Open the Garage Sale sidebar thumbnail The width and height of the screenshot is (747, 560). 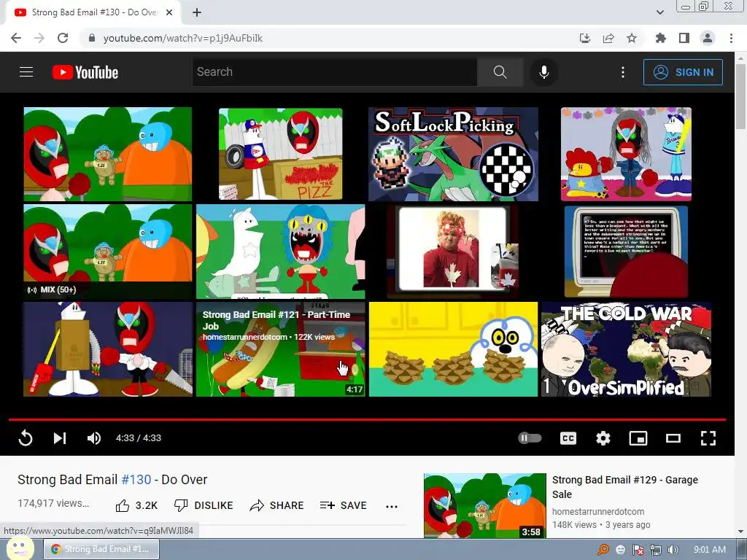(485, 506)
